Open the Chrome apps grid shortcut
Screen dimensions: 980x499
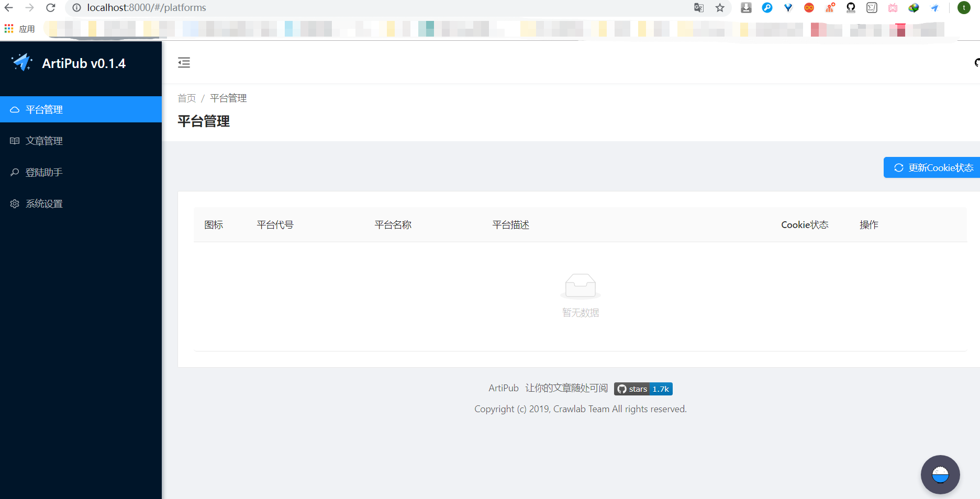(x=9, y=29)
